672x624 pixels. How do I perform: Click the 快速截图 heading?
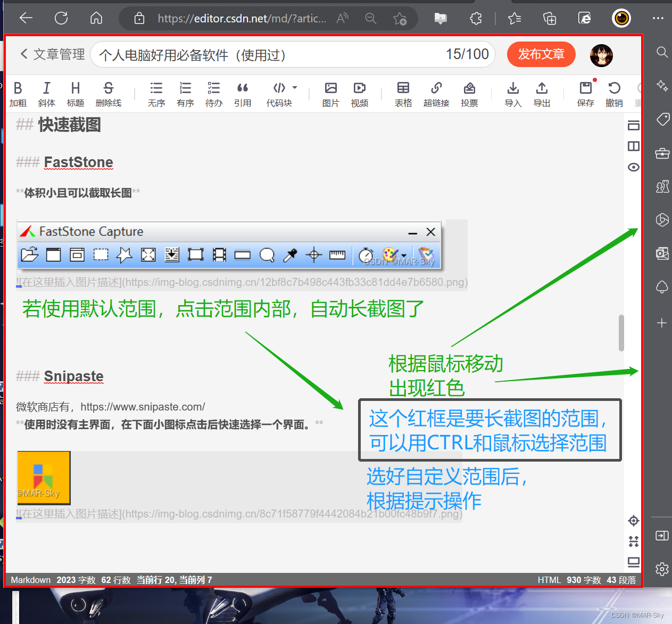pos(69,125)
